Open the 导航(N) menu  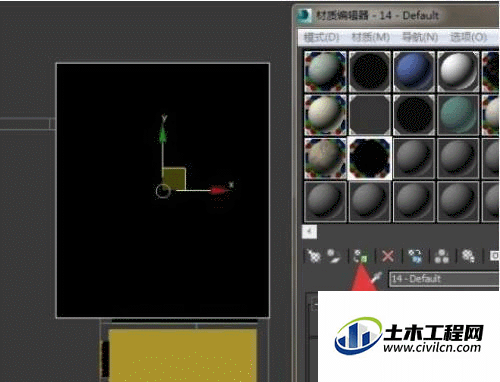pyautogui.click(x=420, y=37)
